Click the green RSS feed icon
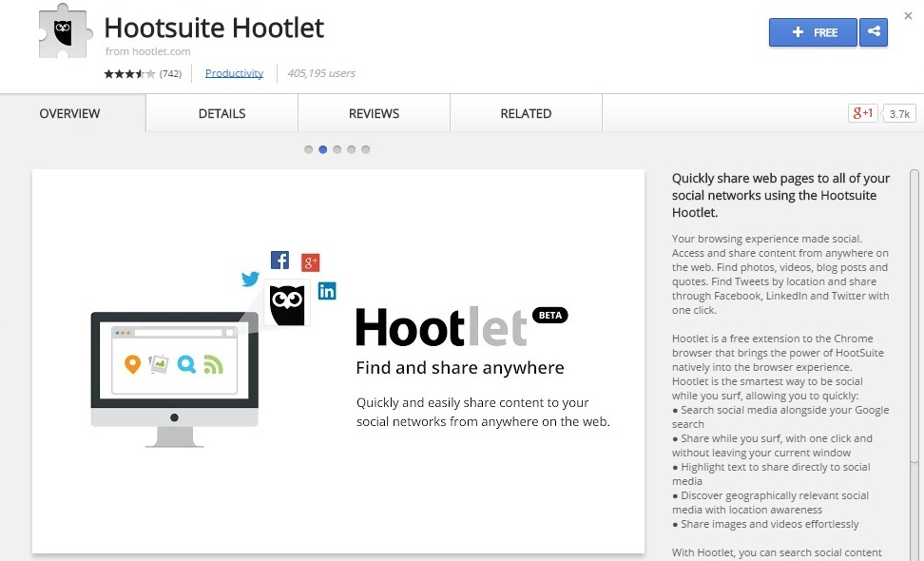Viewport: 924px width, 561px height. click(x=213, y=364)
